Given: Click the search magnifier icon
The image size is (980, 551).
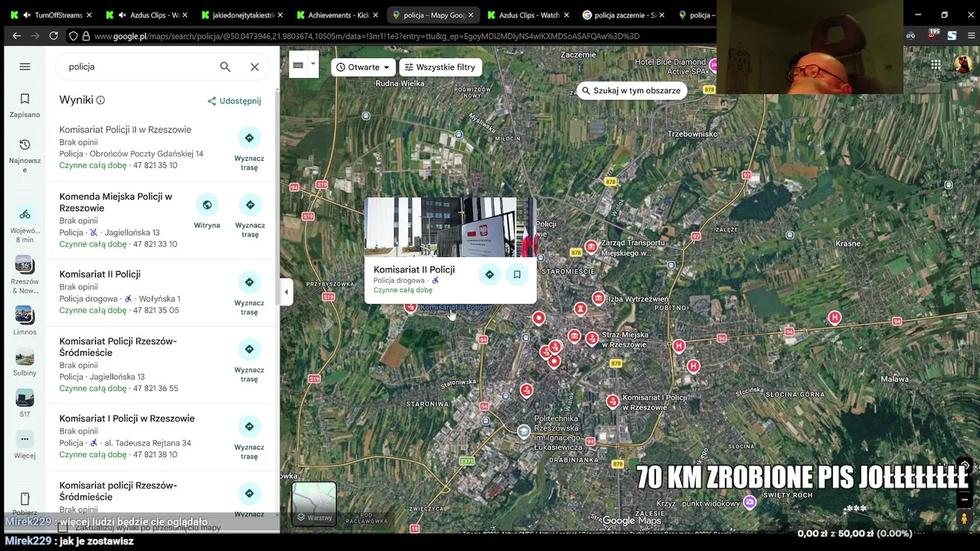Looking at the screenshot, I should pyautogui.click(x=225, y=67).
